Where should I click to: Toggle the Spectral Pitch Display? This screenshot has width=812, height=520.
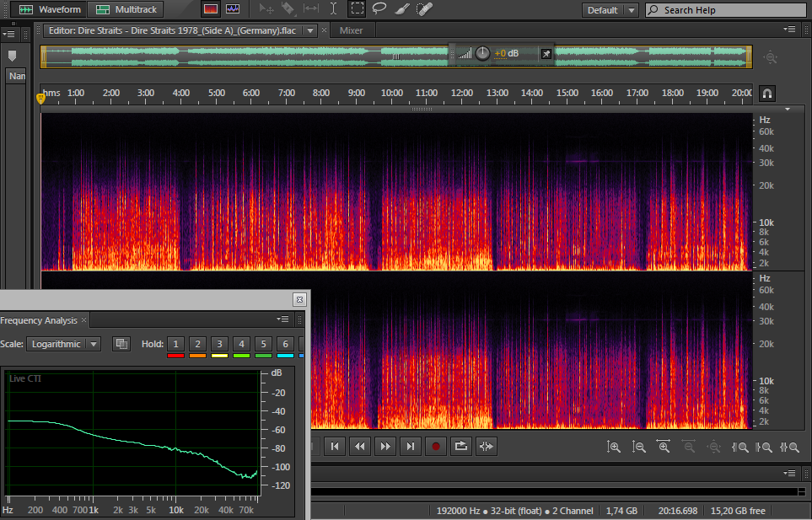[x=233, y=9]
